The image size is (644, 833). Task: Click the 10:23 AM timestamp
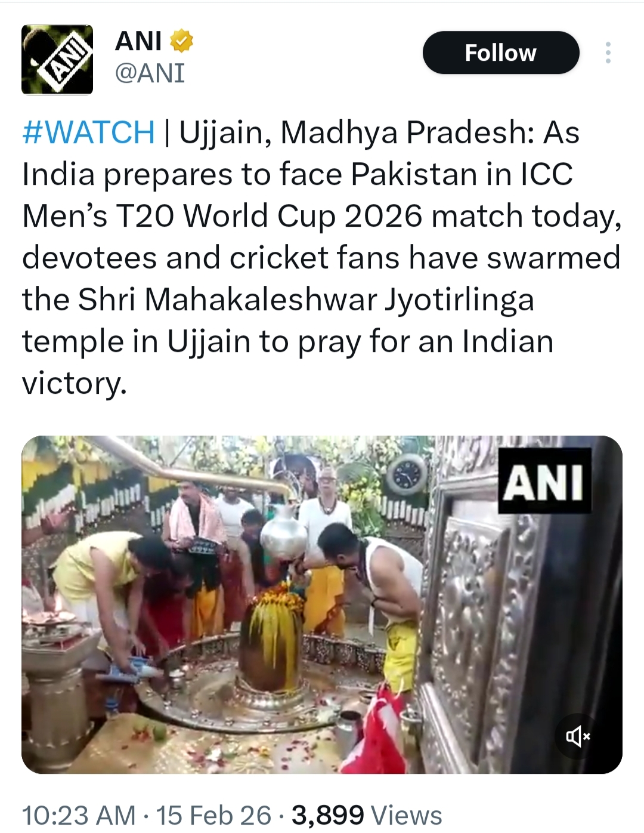pos(78,815)
